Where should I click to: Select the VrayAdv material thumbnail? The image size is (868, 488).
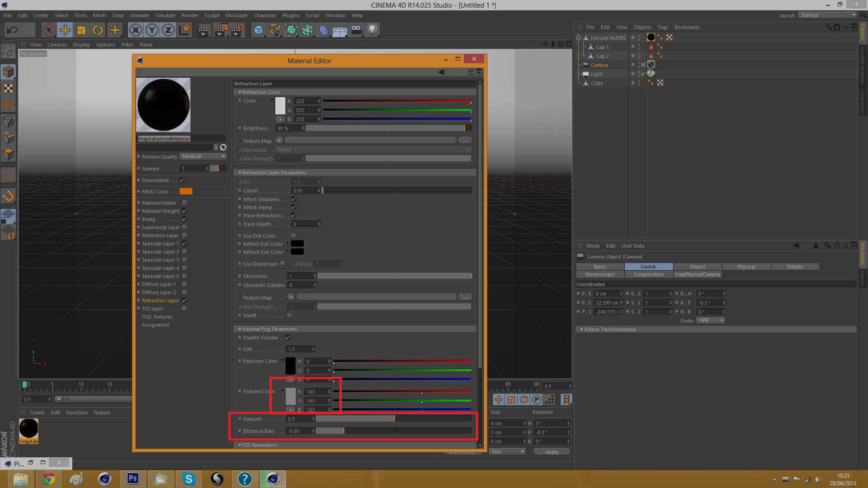click(28, 428)
